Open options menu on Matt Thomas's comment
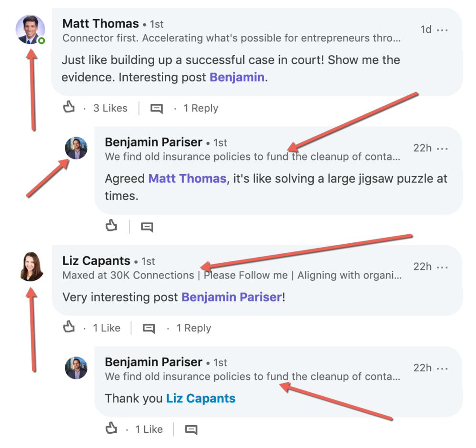The image size is (476, 448). pos(442,30)
